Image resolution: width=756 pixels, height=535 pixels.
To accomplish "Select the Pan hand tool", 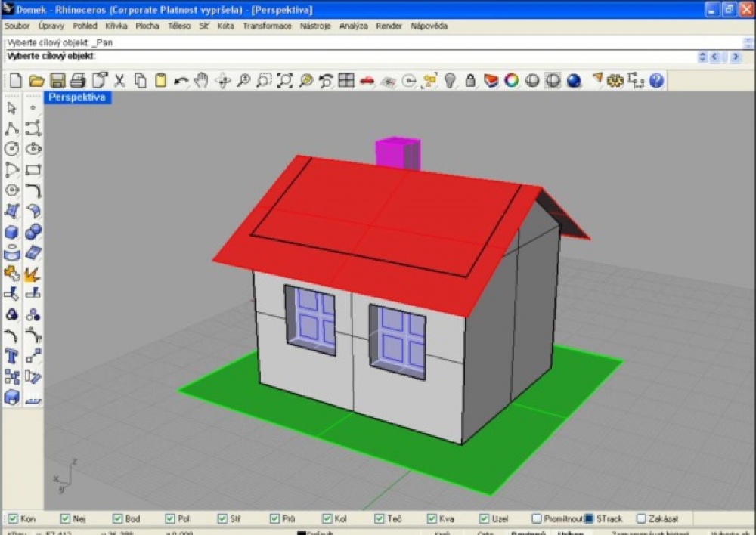I will tap(202, 80).
